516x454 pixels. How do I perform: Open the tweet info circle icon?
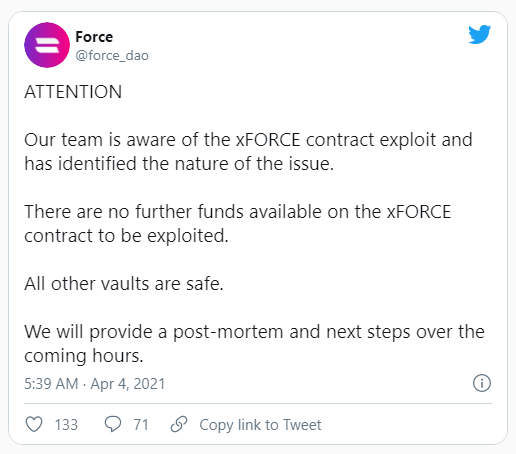[x=482, y=383]
